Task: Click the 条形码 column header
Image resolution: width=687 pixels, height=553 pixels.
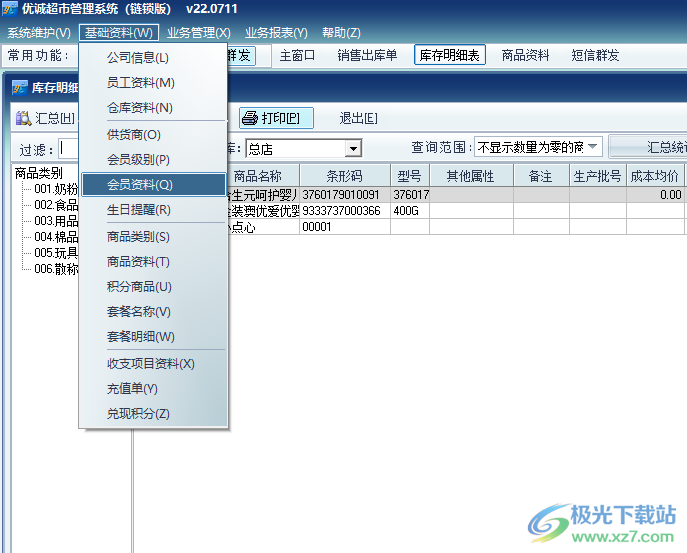Action: [345, 176]
